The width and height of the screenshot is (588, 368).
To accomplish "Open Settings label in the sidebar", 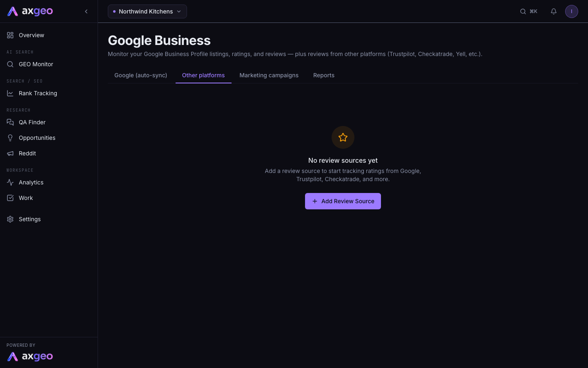I will [x=30, y=219].
